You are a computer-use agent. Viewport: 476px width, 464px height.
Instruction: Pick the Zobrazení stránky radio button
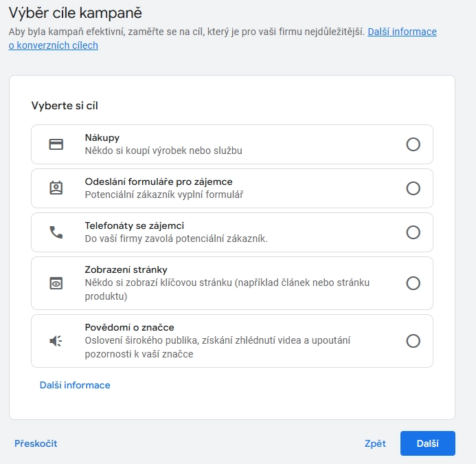pos(413,283)
